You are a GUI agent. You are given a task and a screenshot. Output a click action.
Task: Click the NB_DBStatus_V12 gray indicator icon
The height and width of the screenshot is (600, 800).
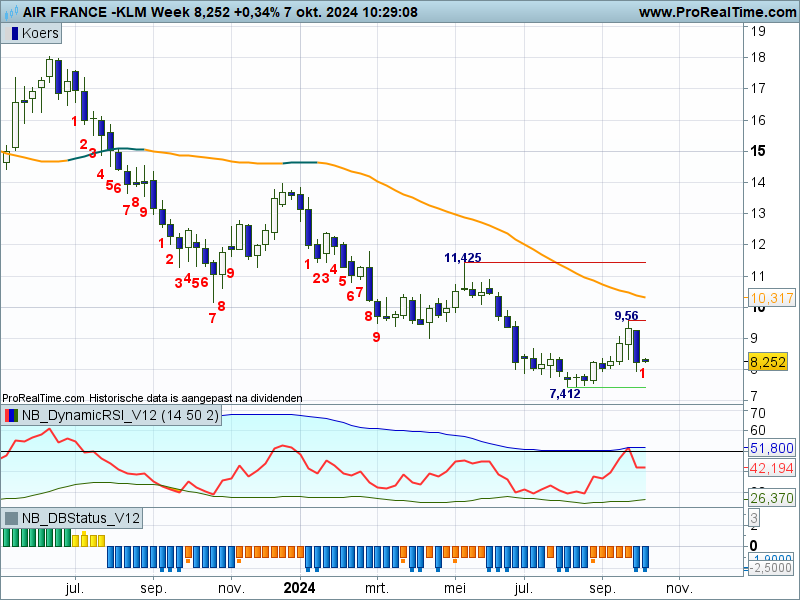[11, 518]
